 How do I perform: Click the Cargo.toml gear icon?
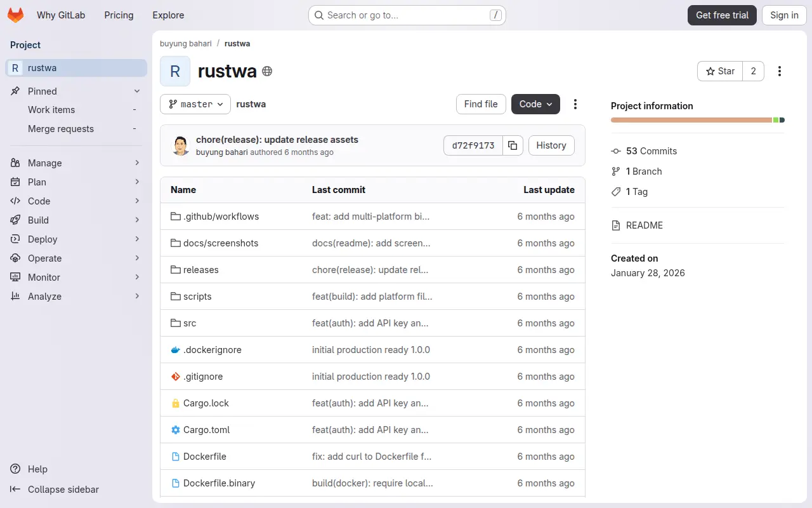pyautogui.click(x=176, y=430)
